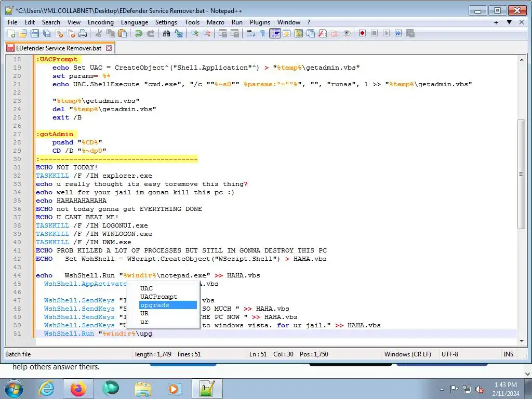
Task: Click the Zoom In toolbar icon
Action: pyautogui.click(x=194, y=33)
